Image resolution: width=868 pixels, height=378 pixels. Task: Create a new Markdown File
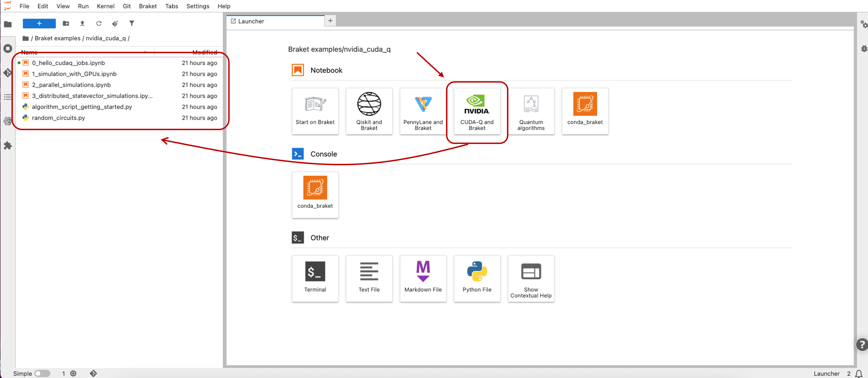[423, 279]
